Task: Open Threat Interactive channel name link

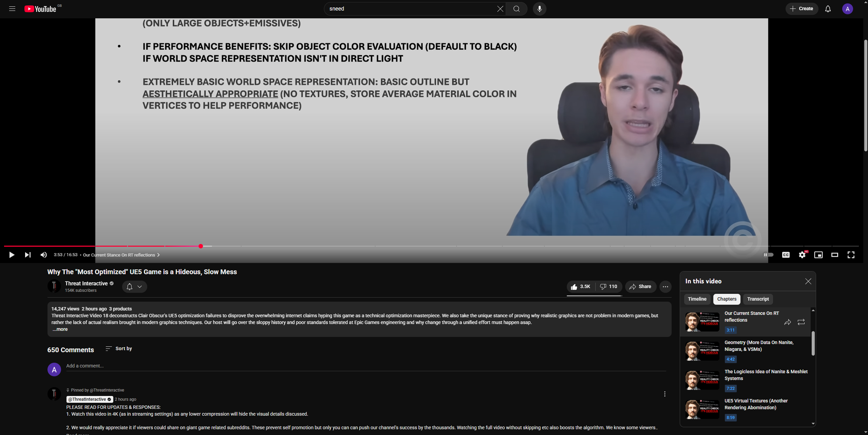Action: coord(86,283)
